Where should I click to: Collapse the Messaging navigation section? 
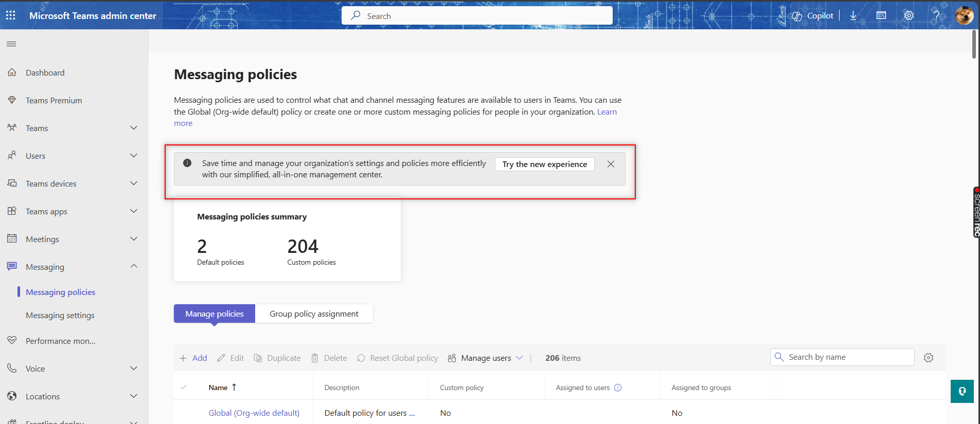pos(134,266)
